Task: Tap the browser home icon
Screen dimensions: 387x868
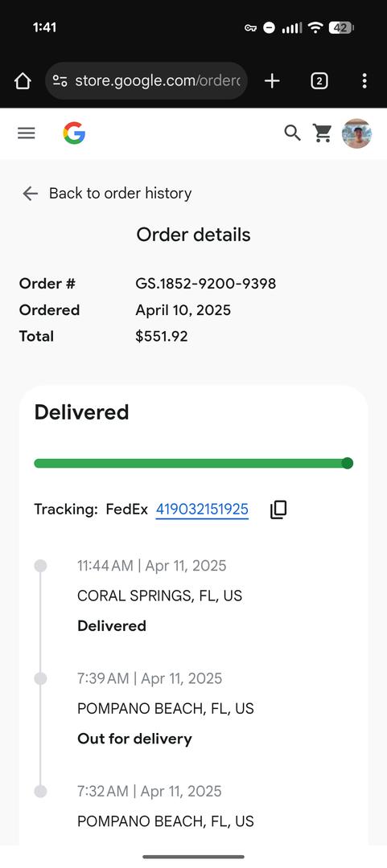Action: [x=23, y=81]
